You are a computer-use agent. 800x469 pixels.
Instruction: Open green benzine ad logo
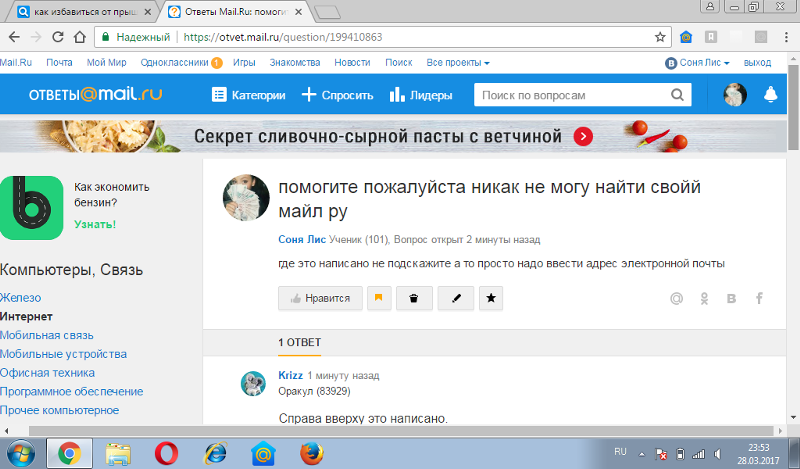click(x=32, y=208)
